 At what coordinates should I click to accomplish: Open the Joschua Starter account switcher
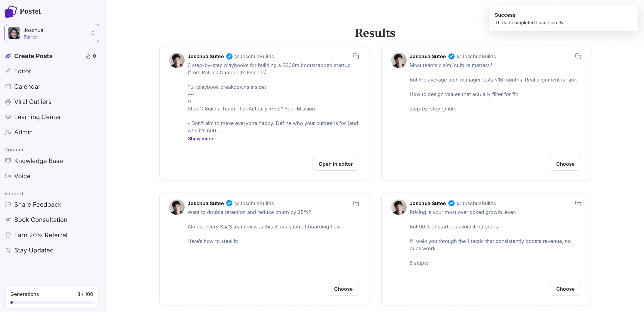pyautogui.click(x=52, y=33)
